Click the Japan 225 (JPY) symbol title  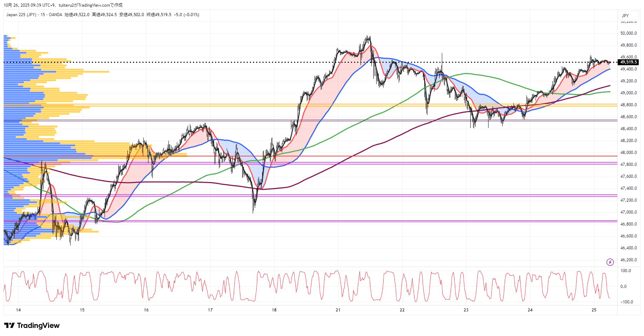click(21, 15)
